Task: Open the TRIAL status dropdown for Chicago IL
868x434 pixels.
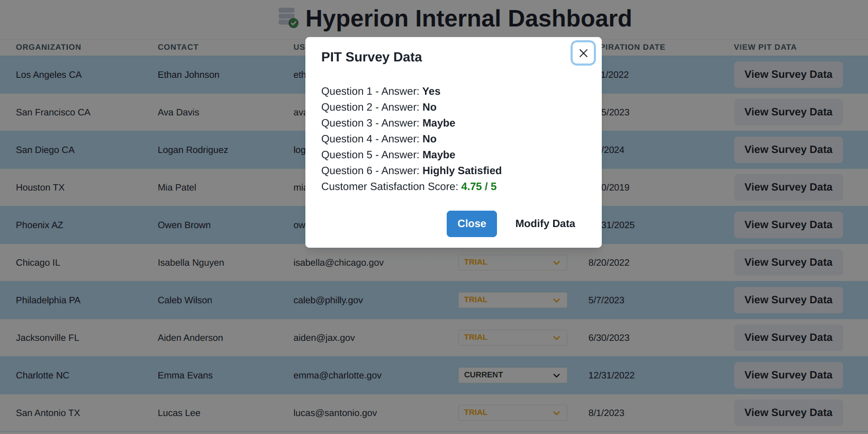Action: (512, 263)
